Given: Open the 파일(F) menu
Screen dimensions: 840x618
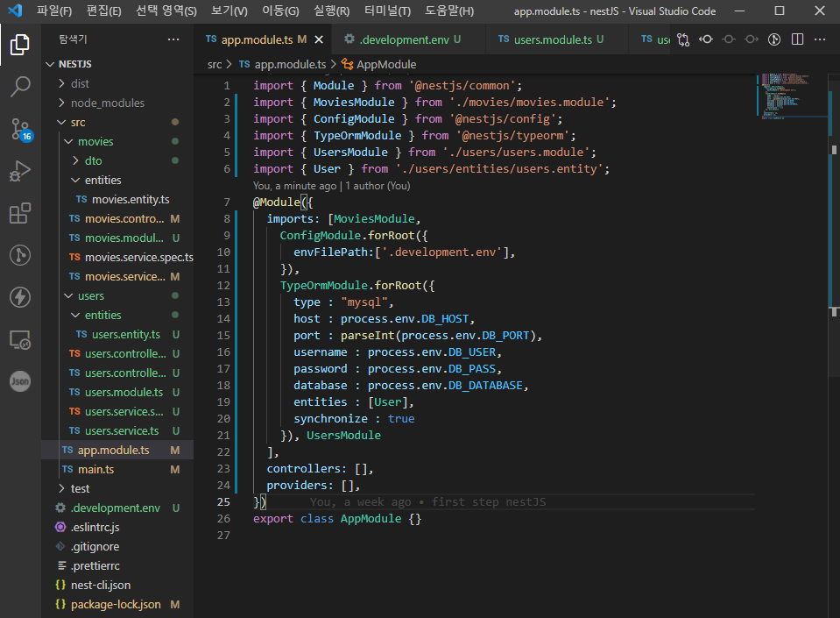Looking at the screenshot, I should [54, 11].
